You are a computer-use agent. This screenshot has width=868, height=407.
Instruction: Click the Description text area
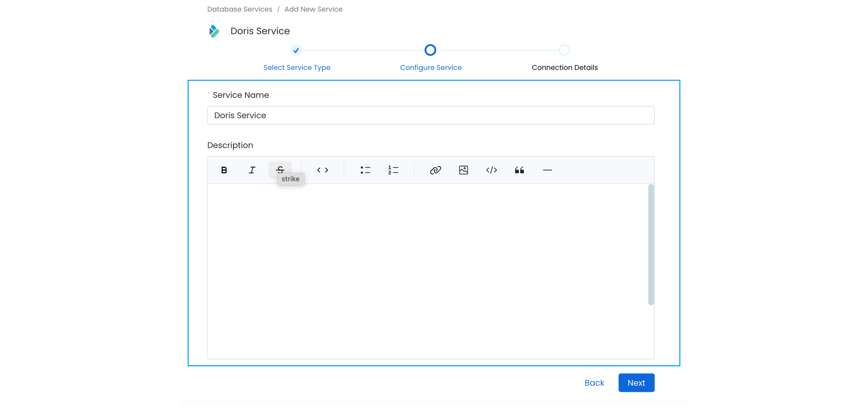(431, 271)
